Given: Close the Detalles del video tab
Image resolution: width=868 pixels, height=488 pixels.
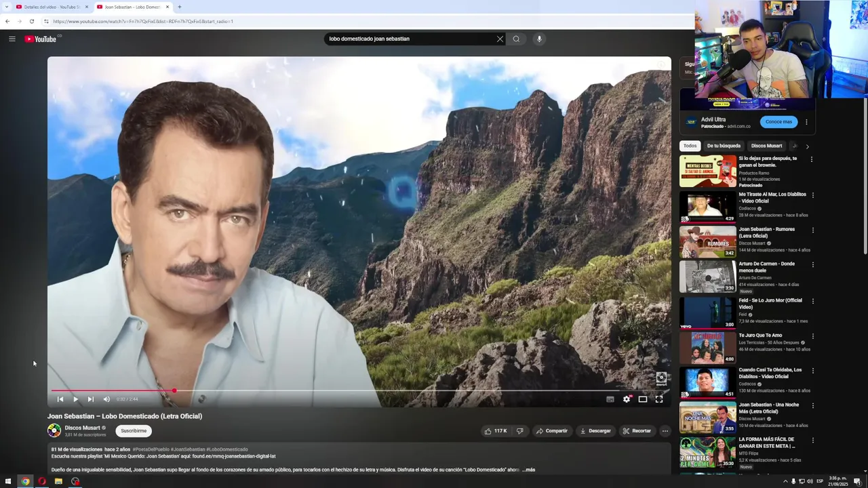Looking at the screenshot, I should coord(87,7).
